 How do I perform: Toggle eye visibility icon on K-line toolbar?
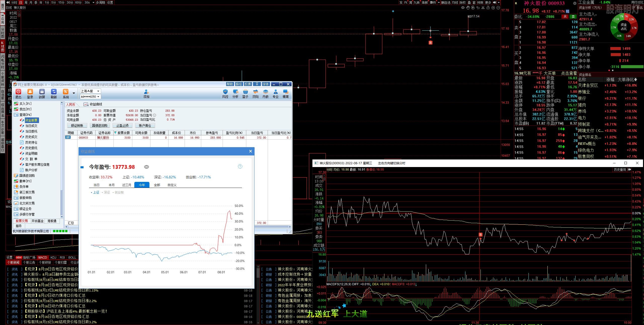click(x=463, y=8)
